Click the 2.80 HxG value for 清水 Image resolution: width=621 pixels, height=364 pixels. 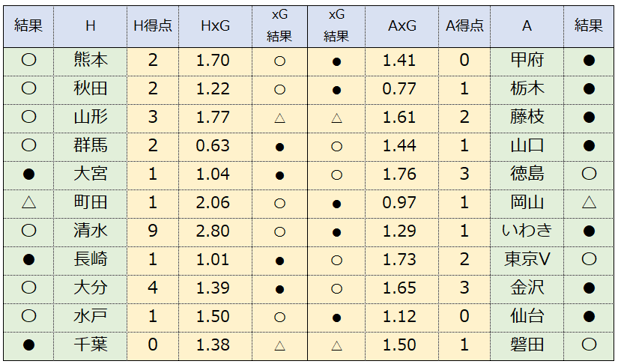coord(213,231)
